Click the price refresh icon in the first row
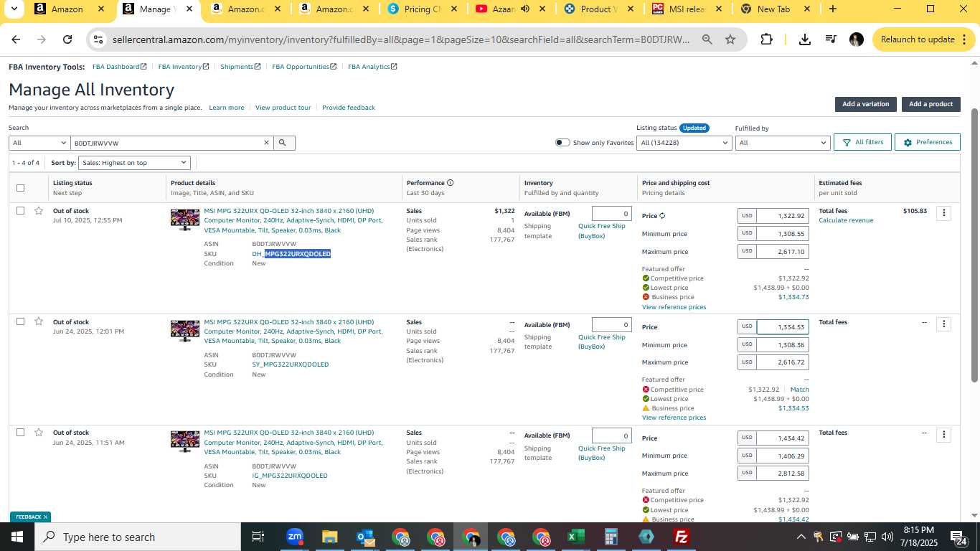980x551 pixels. coord(662,216)
